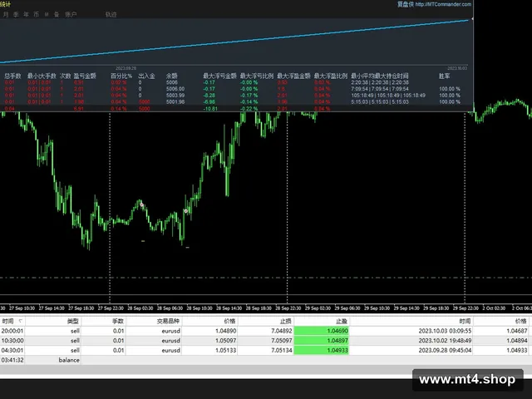Screen dimensions: 532x399
Task: Click the 最大浮盈金额 column header
Action: pyautogui.click(x=293, y=76)
